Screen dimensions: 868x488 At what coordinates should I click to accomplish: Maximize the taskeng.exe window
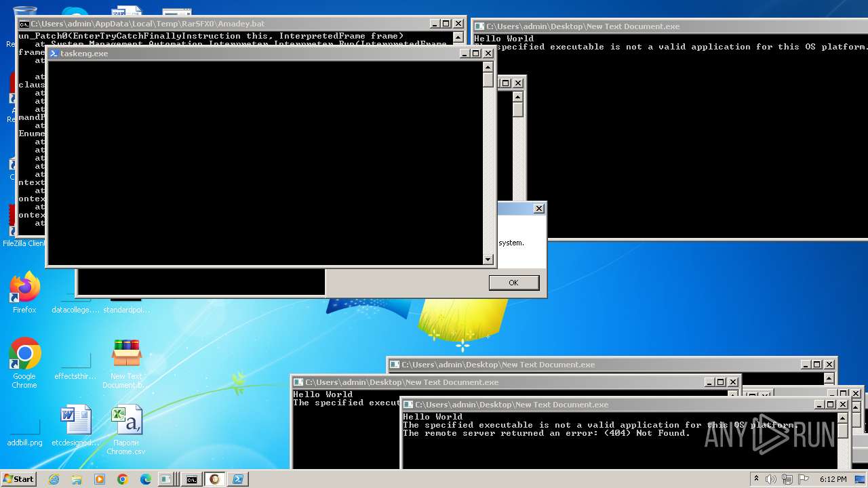(475, 53)
